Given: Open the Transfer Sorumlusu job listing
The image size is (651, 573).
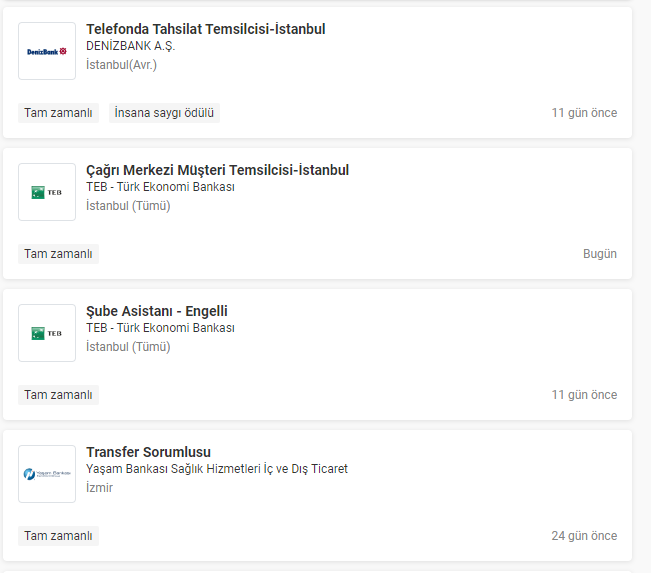Looking at the screenshot, I should pos(148,452).
